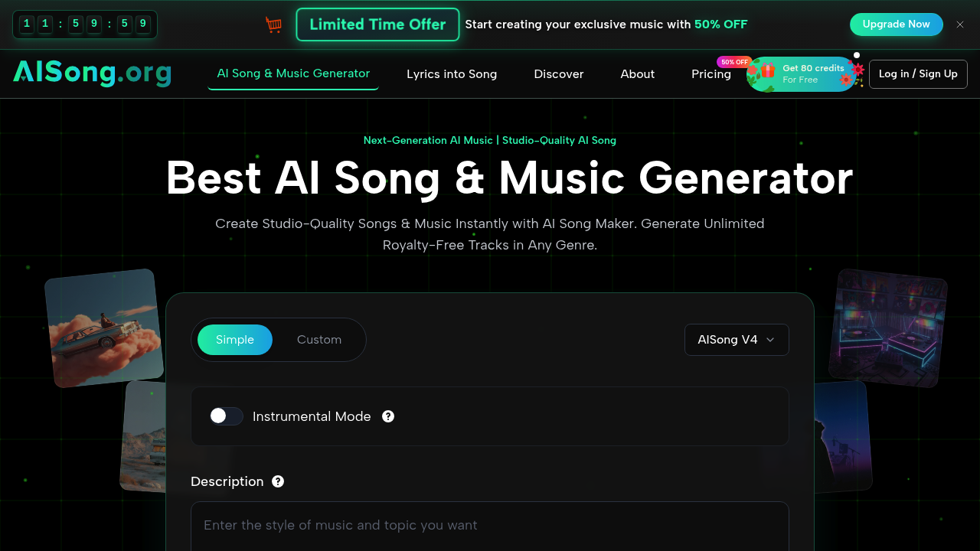980x551 pixels.
Task: Select the Simple tab
Action: (x=234, y=339)
